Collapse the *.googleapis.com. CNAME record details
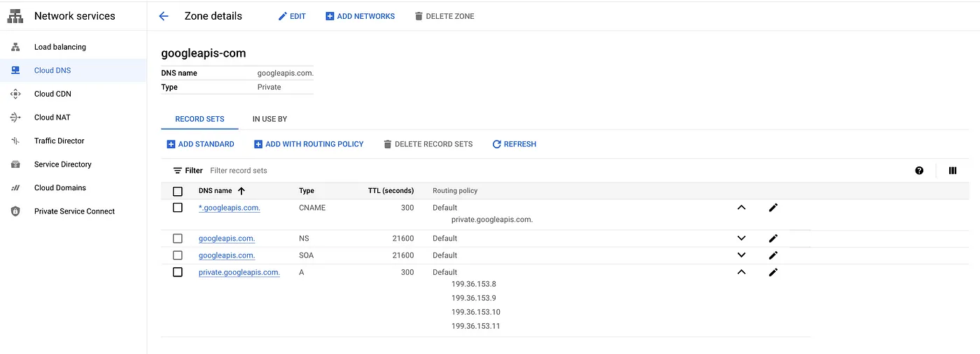Image resolution: width=980 pixels, height=354 pixels. 741,208
